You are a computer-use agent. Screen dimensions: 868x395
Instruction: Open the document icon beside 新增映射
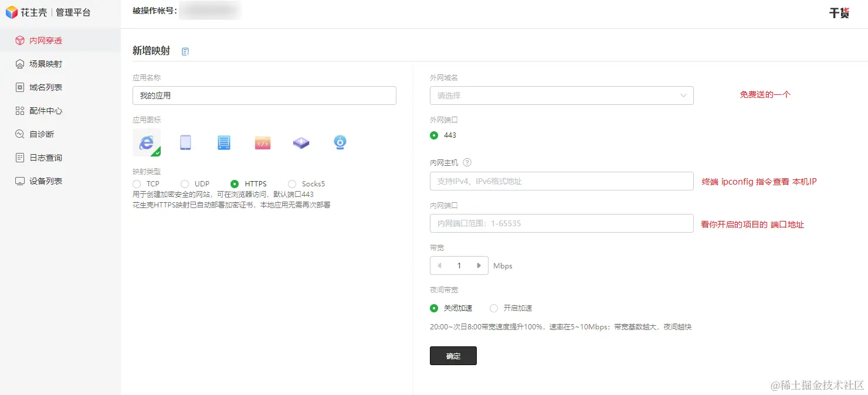point(185,52)
